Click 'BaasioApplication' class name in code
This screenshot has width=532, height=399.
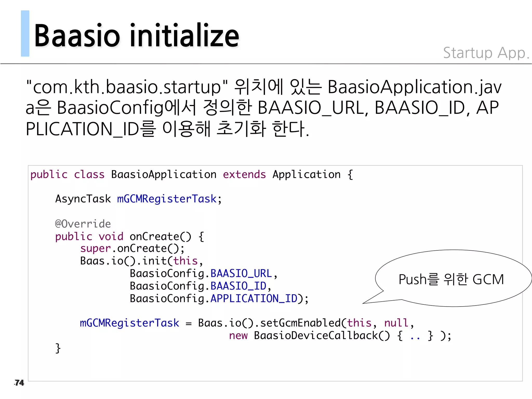[x=164, y=175]
